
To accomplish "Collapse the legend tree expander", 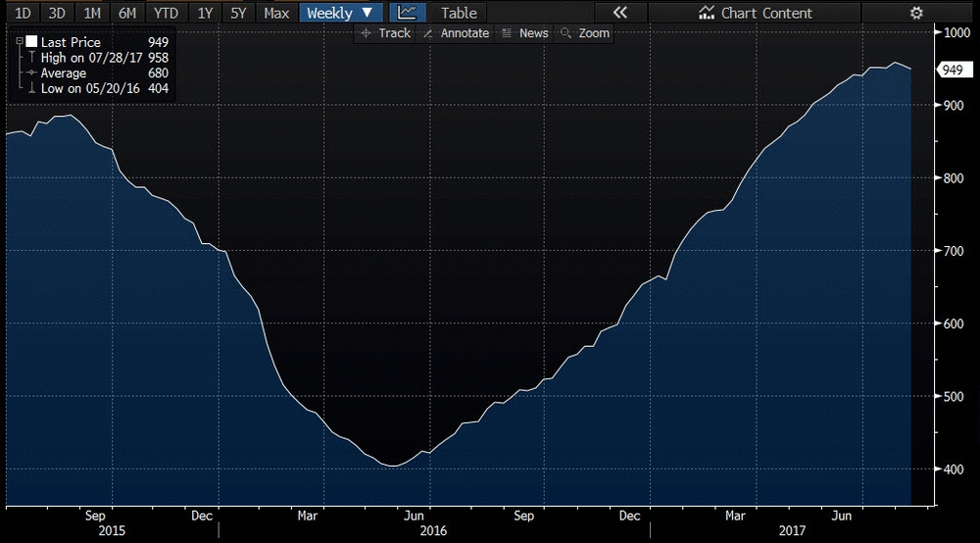I will coord(20,41).
